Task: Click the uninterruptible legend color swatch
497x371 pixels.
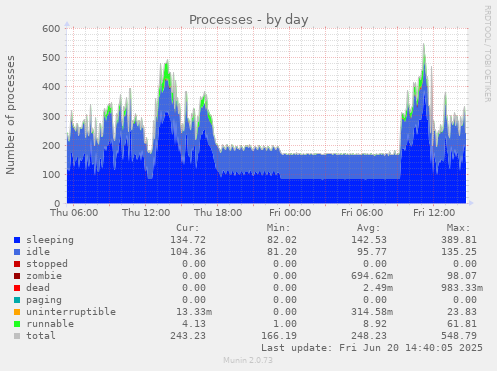Action: tap(17, 312)
